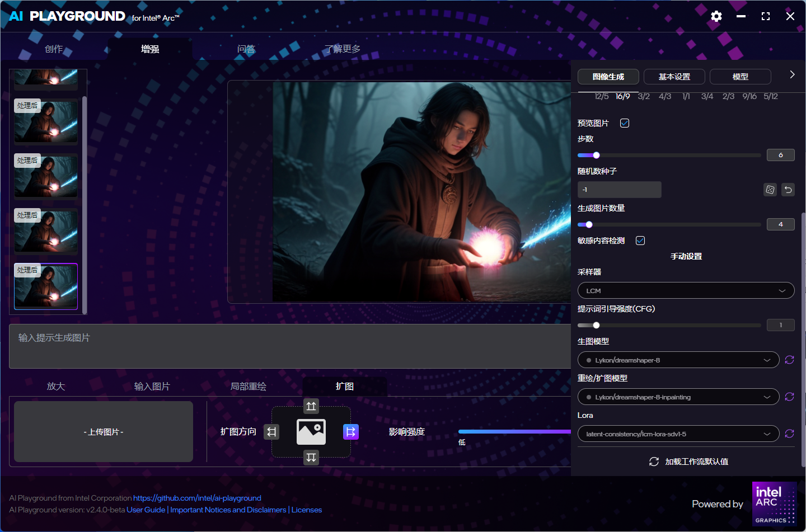Reset the random seed with undo icon

[x=788, y=190]
